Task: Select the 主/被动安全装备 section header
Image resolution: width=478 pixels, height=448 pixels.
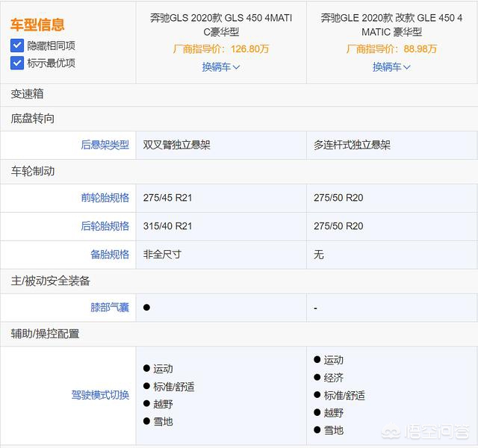Action: click(239, 281)
